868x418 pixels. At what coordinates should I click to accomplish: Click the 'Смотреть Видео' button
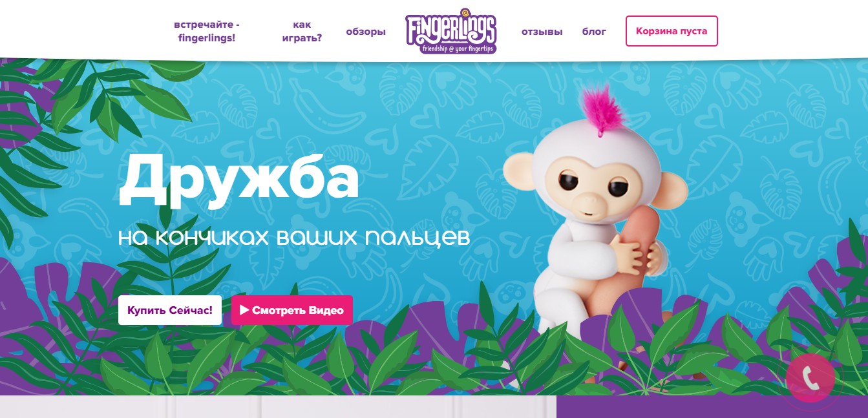tap(292, 310)
